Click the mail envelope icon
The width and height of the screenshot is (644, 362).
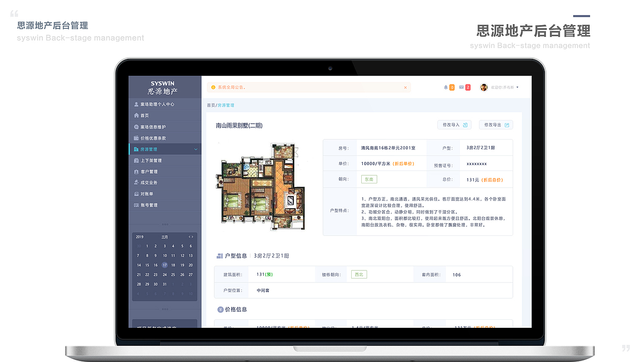click(x=461, y=87)
